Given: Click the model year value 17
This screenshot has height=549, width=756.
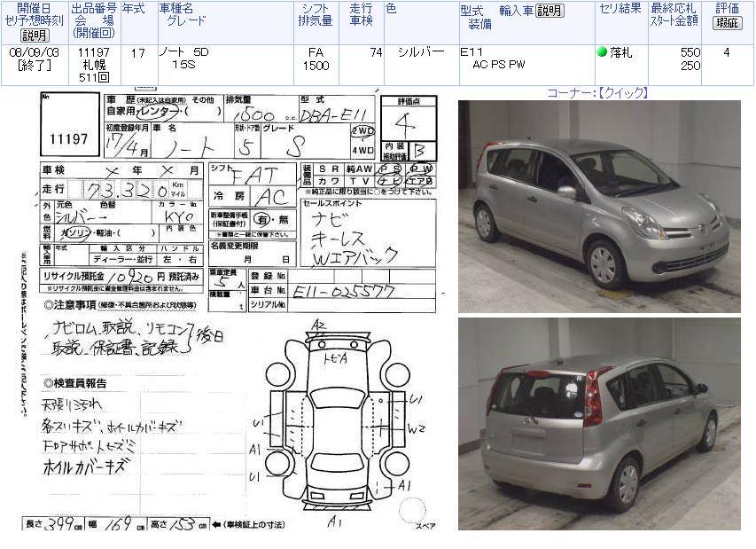Looking at the screenshot, I should click(x=138, y=52).
